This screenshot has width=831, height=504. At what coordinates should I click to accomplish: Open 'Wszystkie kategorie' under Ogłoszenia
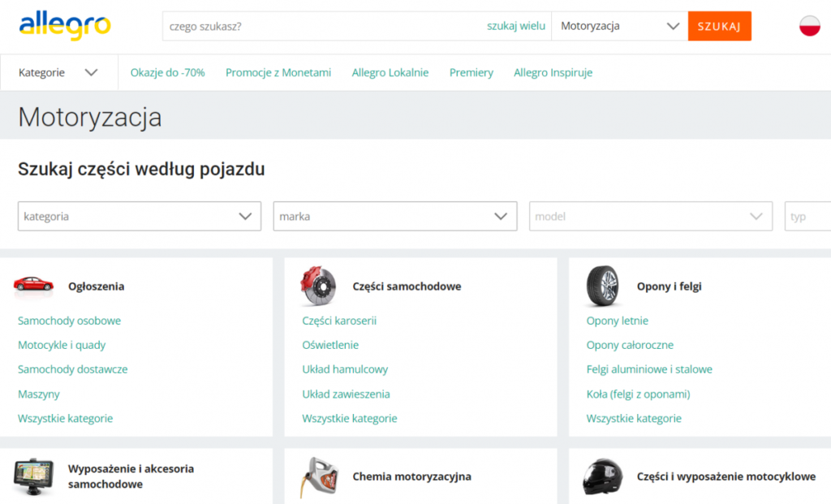tap(65, 418)
